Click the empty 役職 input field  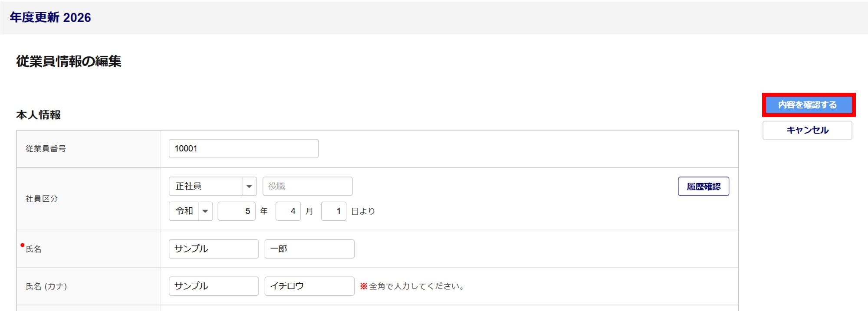307,187
